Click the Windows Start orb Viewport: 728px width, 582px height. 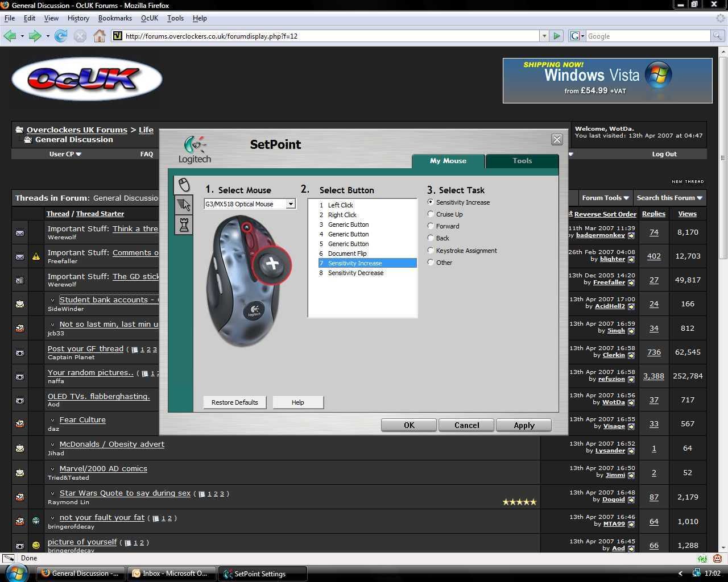(16, 572)
